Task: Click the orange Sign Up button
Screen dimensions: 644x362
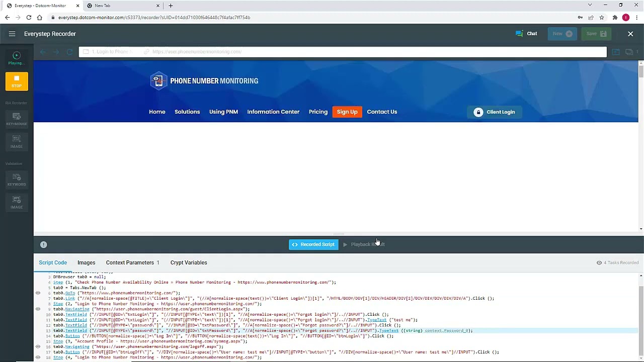Action: 347,112
